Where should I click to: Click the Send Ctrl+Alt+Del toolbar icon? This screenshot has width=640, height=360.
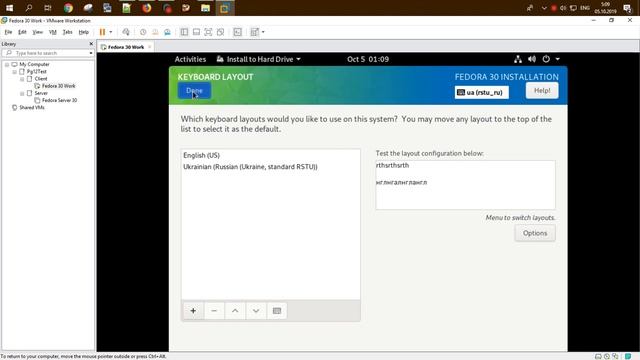(126, 32)
